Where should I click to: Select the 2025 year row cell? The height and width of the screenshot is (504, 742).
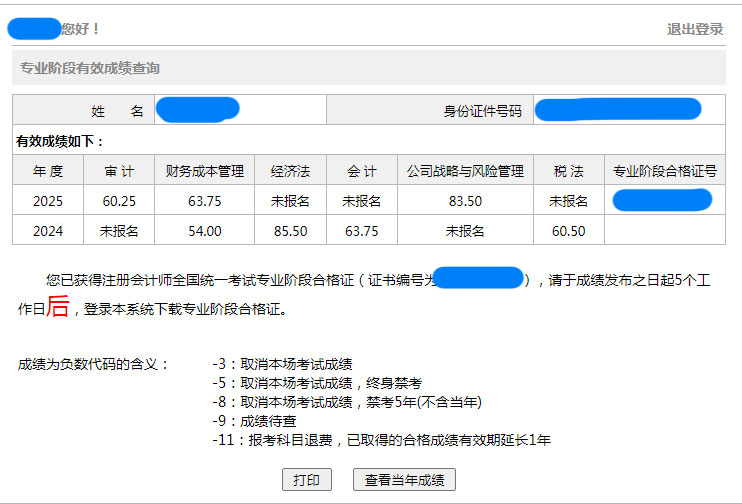click(x=48, y=201)
